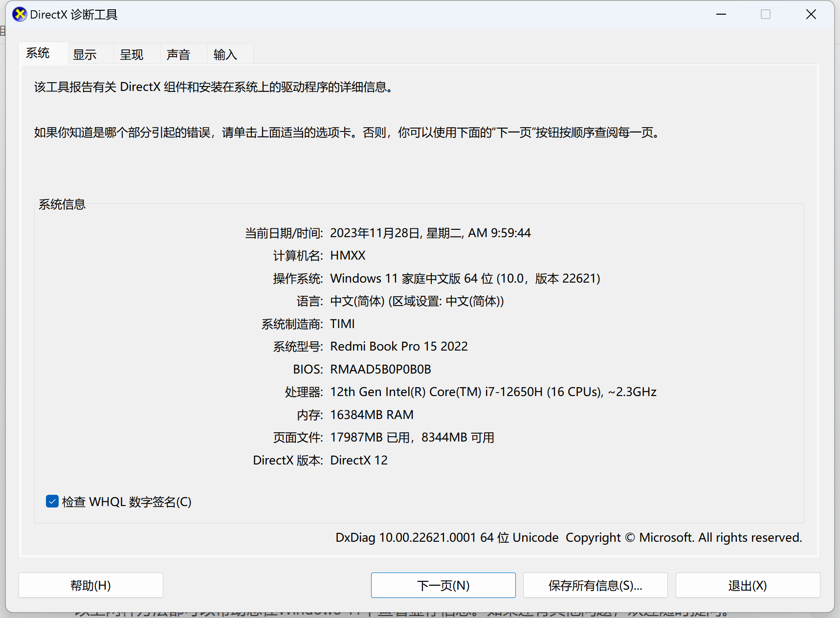Open the 声音 tab

[183, 54]
